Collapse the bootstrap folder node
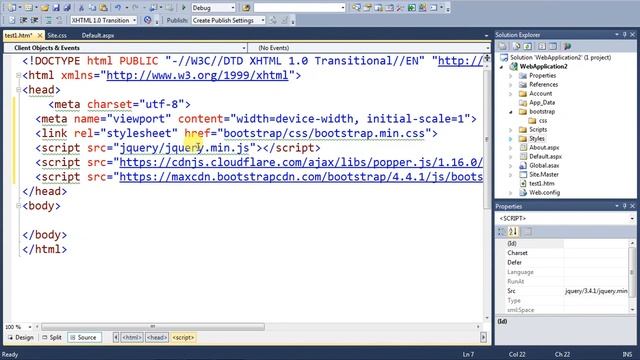640x360 pixels. 511,111
